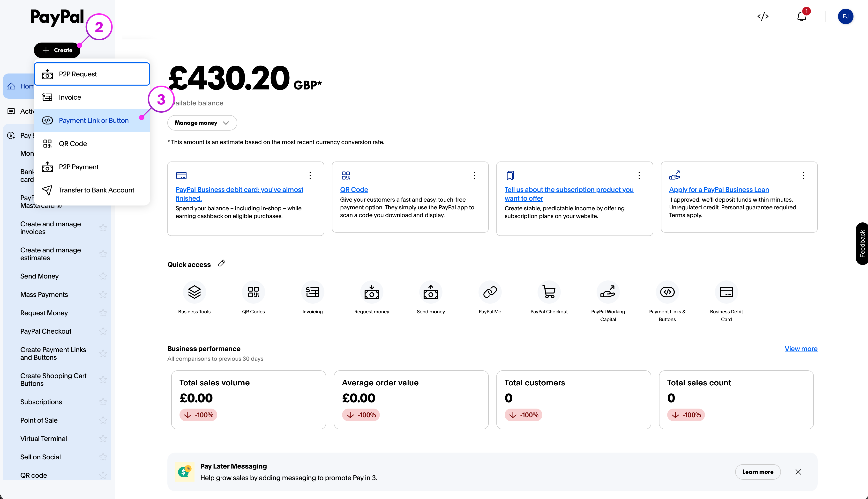Toggle the star next to Send Money

point(103,276)
